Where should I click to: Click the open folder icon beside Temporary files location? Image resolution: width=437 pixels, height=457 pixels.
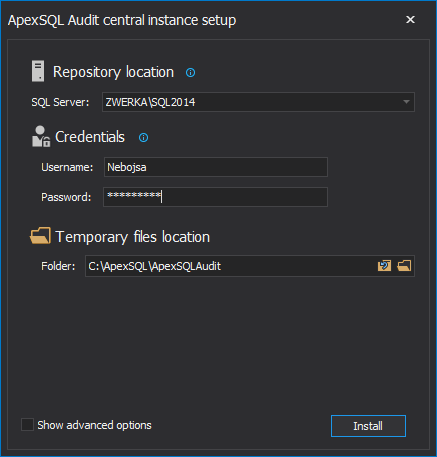point(40,236)
